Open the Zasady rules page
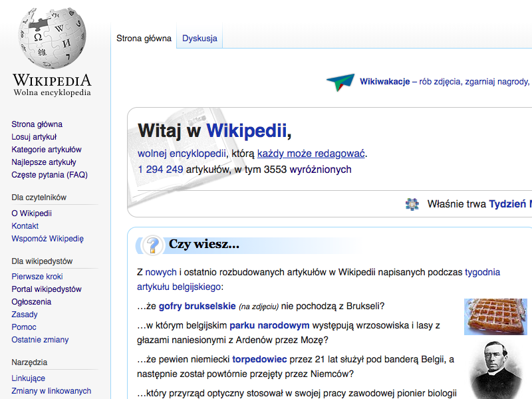 [25, 315]
